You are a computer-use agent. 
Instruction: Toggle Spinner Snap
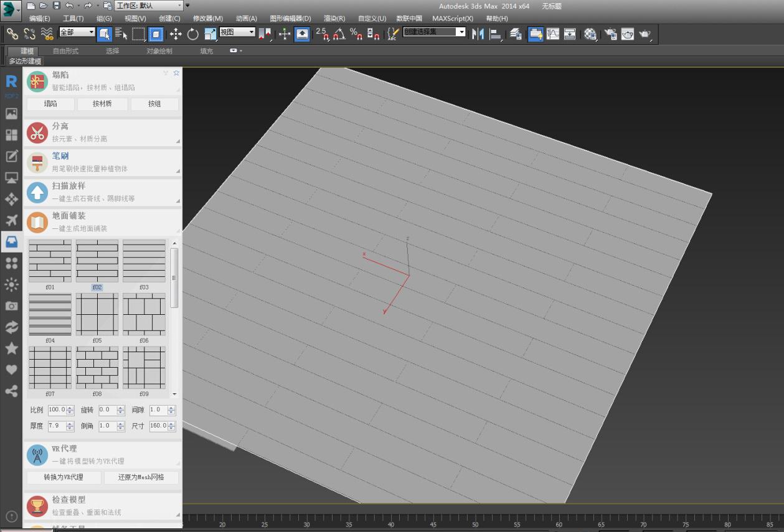[x=373, y=34]
